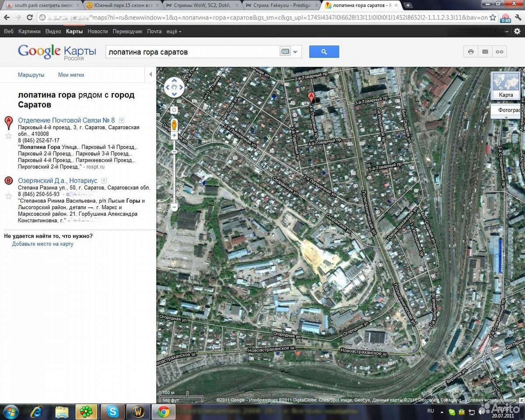Screen dimensions: 525x420
Task: Open Почта in Google top bar
Action: tap(154, 31)
